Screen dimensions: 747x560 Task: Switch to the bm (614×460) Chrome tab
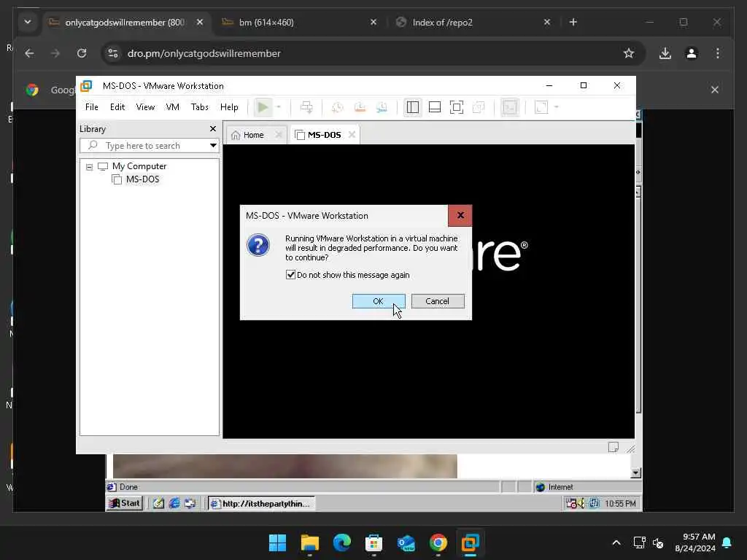[298, 23]
